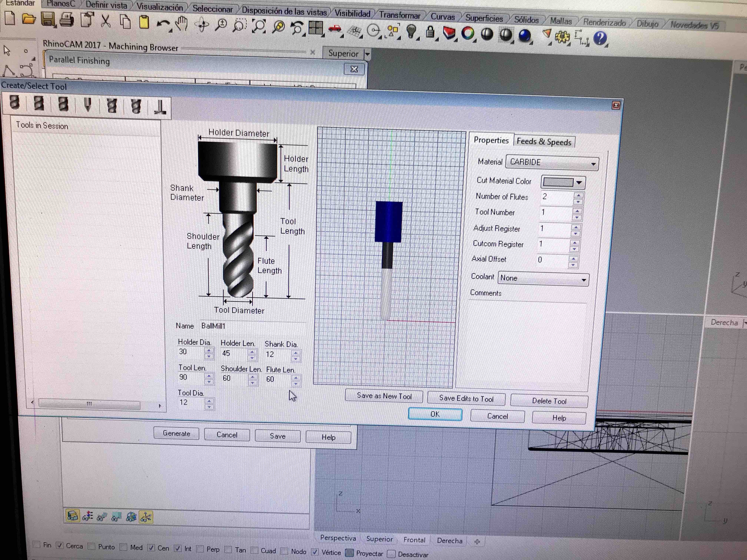Select the V-bit tool type icon

tap(87, 105)
